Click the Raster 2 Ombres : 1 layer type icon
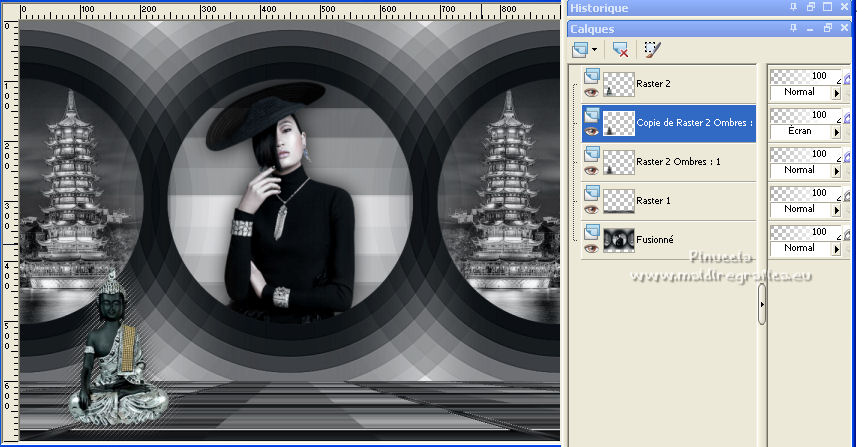 [592, 154]
